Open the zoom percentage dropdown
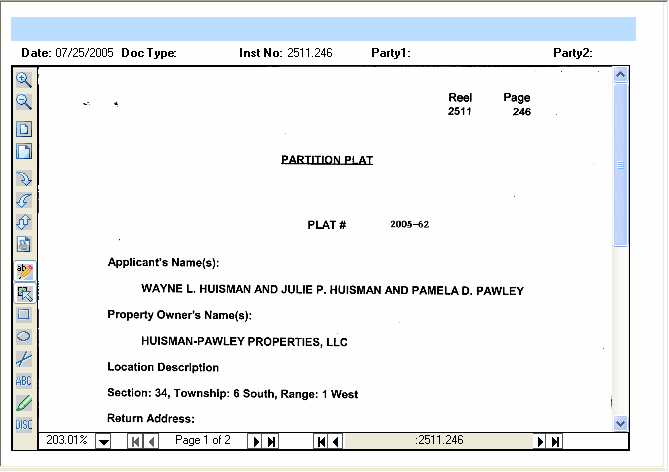 click(x=103, y=441)
